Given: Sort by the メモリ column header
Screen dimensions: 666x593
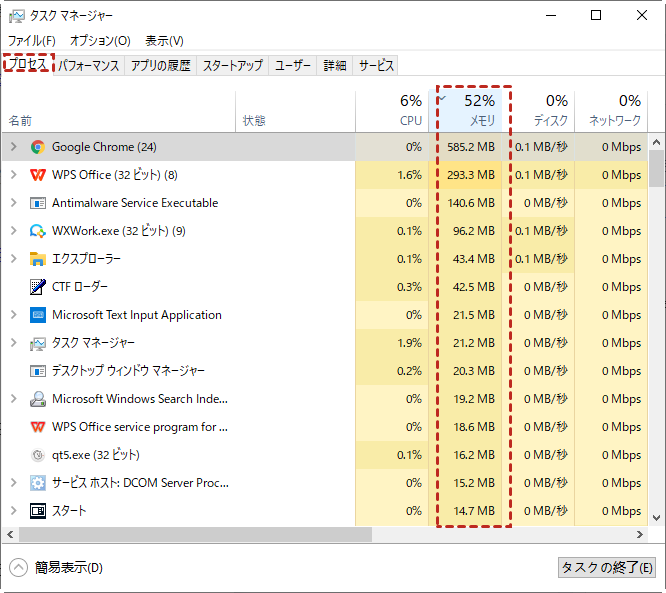Looking at the screenshot, I should tap(466, 111).
